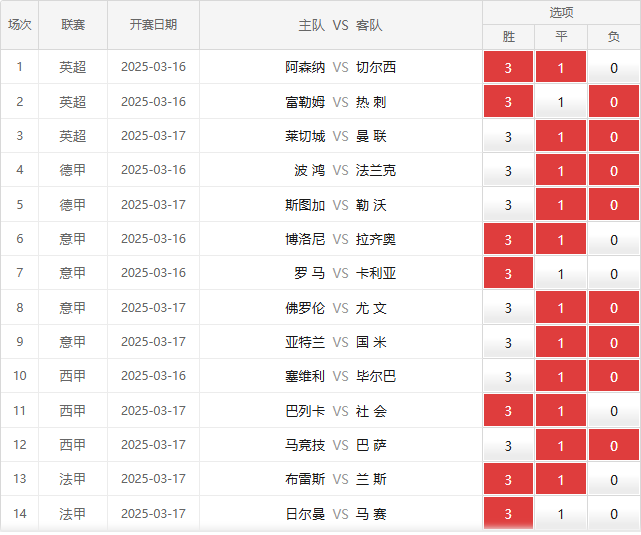Viewport: 641px width, 535px height.
Task: Click team name 拉齐奥 in row 6
Action: point(376,239)
